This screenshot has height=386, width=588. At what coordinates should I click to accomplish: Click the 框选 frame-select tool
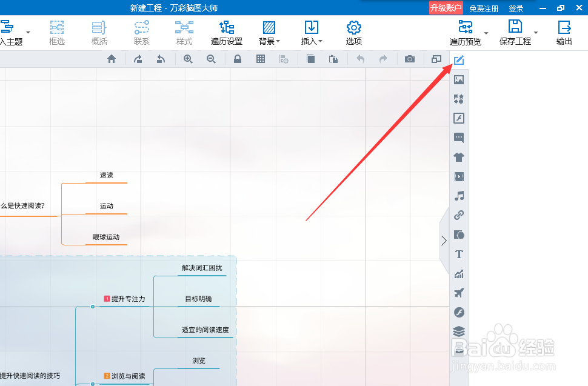(x=57, y=33)
